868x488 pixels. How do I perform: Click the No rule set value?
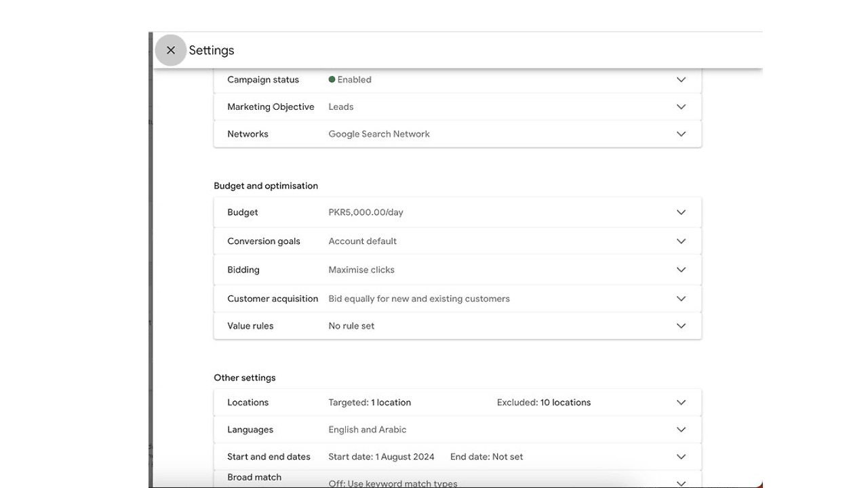[x=351, y=326]
